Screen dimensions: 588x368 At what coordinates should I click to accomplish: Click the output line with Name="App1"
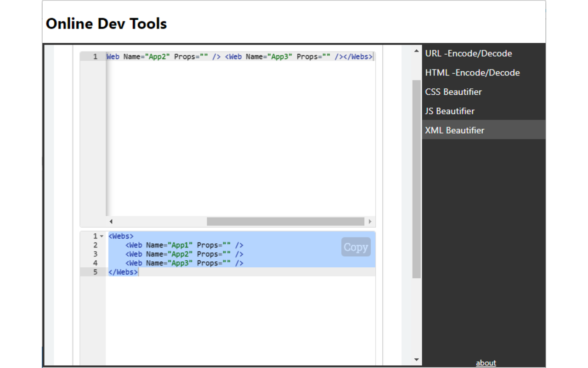[184, 245]
